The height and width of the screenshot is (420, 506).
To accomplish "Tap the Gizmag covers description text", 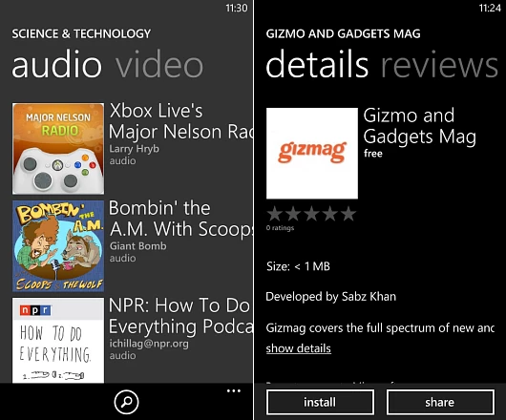I will click(380, 328).
